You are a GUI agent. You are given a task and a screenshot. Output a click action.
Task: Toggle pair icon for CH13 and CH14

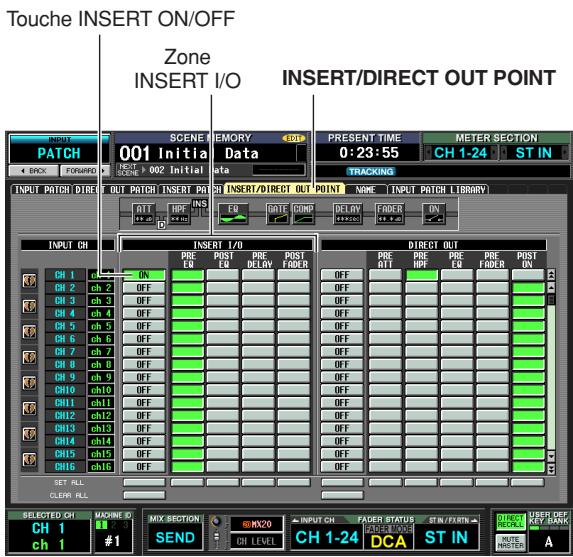click(29, 434)
